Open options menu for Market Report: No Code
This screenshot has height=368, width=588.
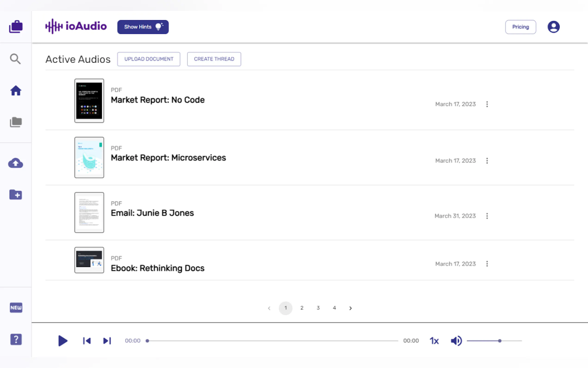(487, 104)
